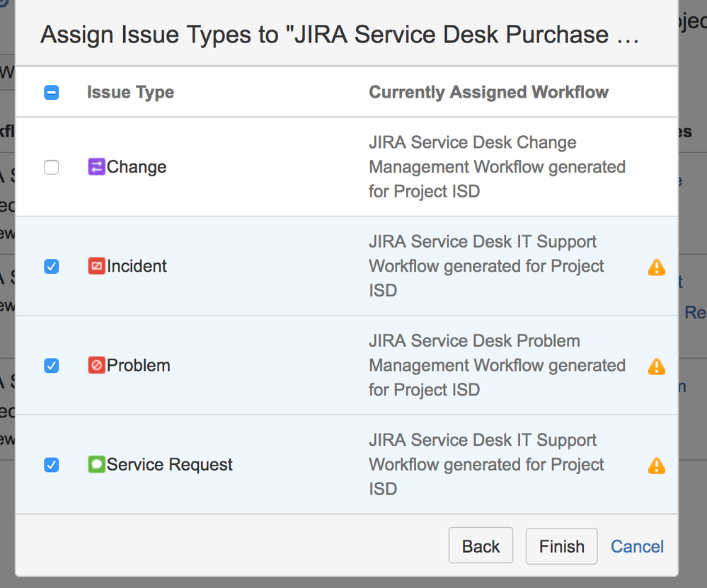Click the Issue Type column header

[x=130, y=93]
